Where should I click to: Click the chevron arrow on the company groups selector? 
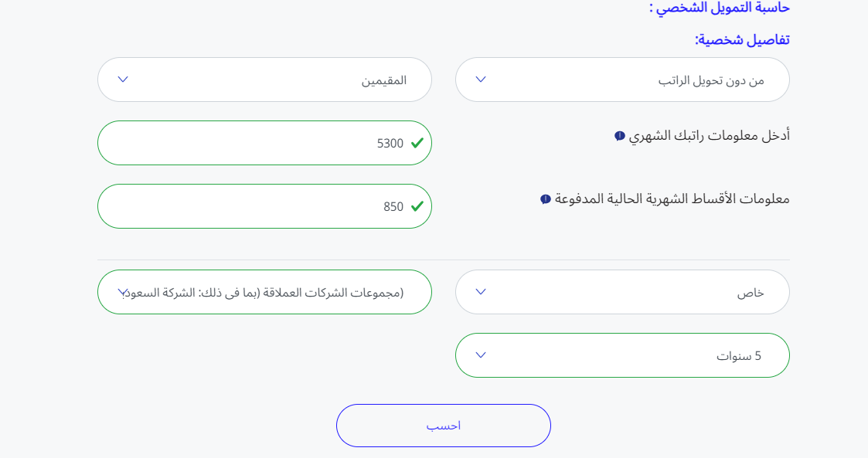(x=123, y=292)
